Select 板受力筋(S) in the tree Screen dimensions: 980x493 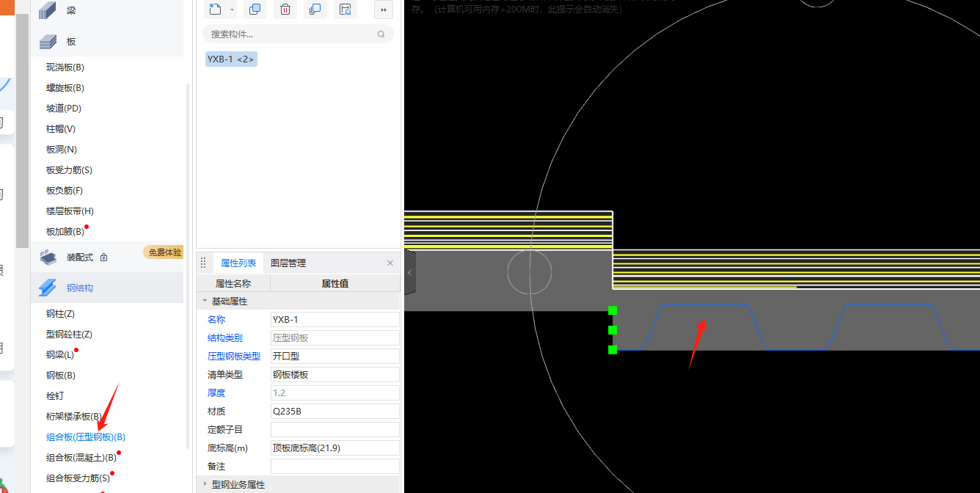69,170
